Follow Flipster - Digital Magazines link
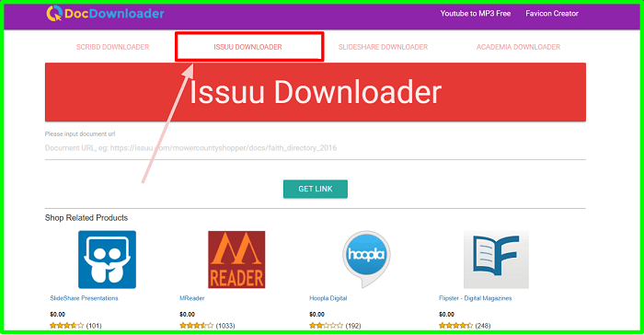644x335 pixels. coord(476,298)
